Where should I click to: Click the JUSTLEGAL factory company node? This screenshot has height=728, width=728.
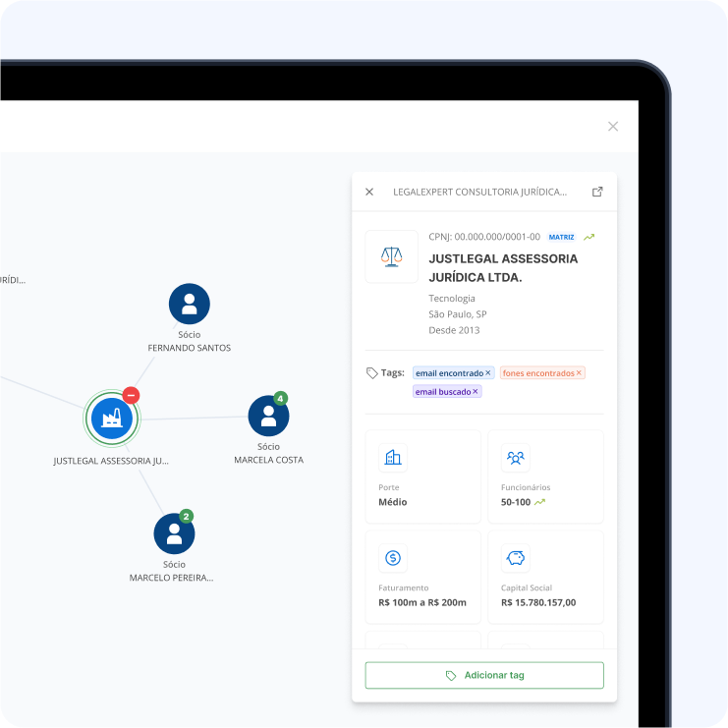point(111,419)
